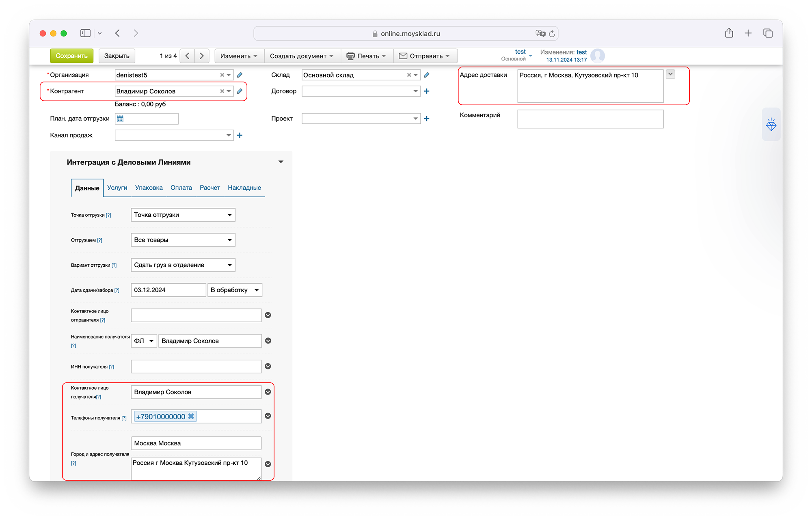Open the Накладные tab

coord(244,188)
